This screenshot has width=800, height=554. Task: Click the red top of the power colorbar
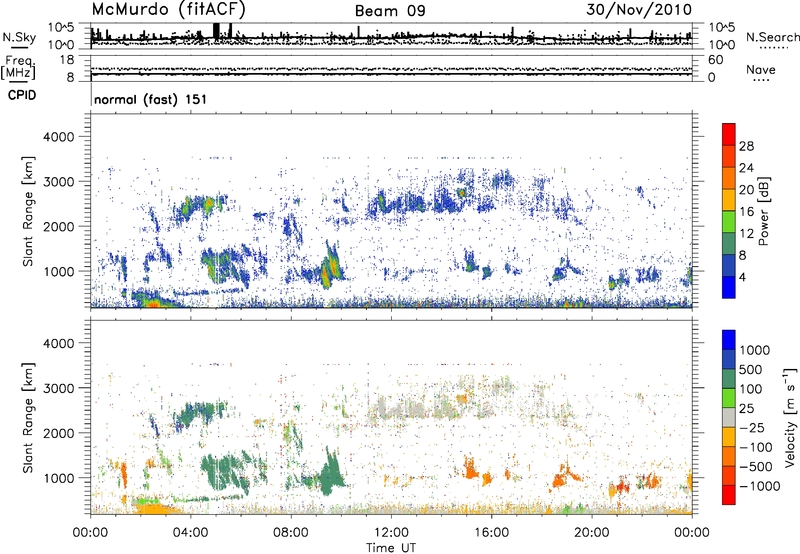729,134
